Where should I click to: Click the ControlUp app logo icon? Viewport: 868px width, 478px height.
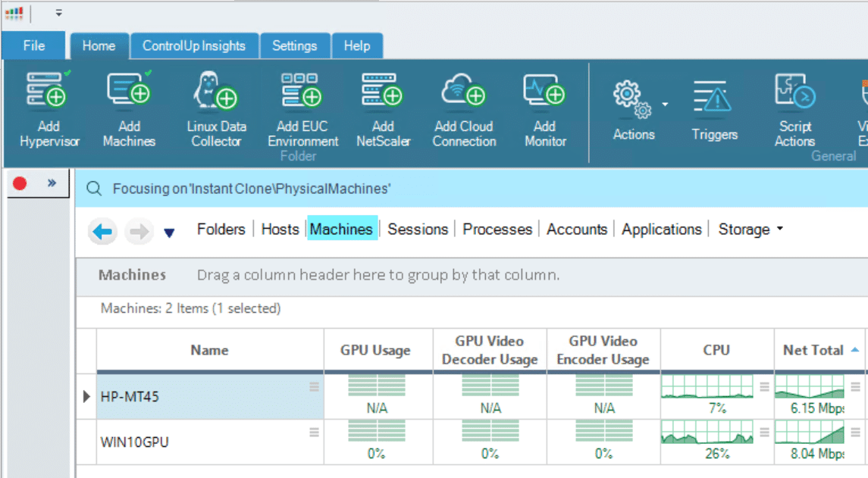pos(14,13)
